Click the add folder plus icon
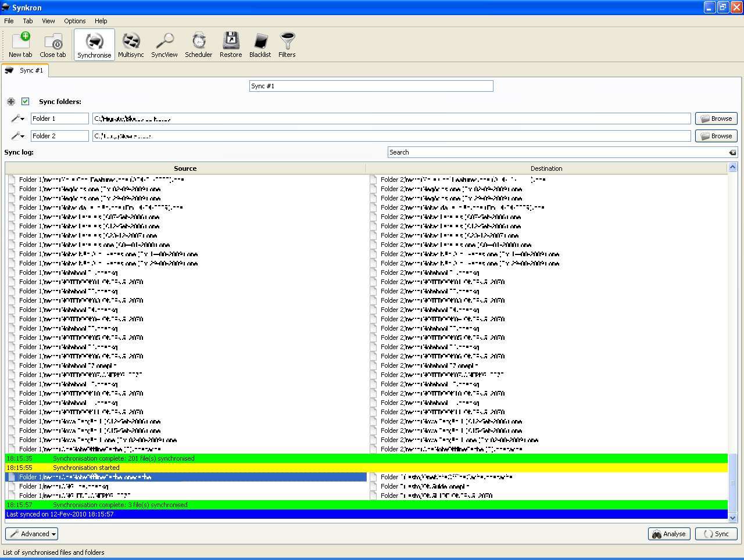 (11, 102)
